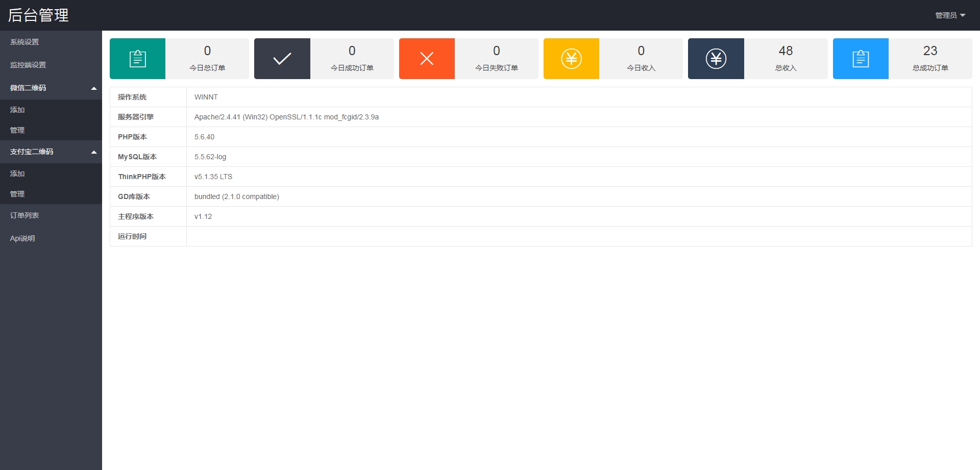Click the 总成功订单 value 23

(x=930, y=51)
